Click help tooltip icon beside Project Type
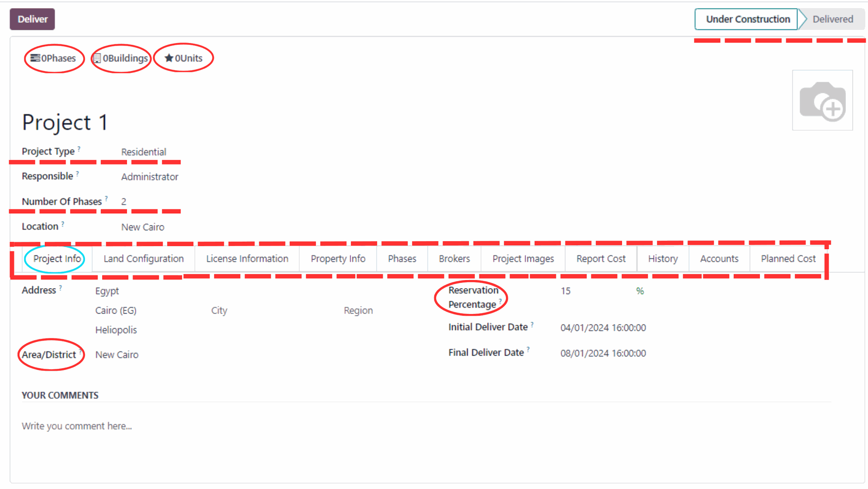 pyautogui.click(x=79, y=148)
